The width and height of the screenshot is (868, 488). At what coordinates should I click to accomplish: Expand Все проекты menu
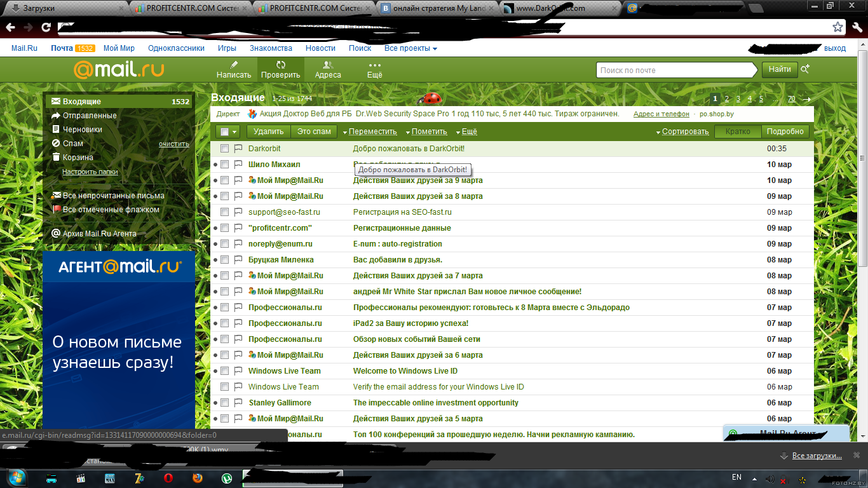pyautogui.click(x=410, y=48)
